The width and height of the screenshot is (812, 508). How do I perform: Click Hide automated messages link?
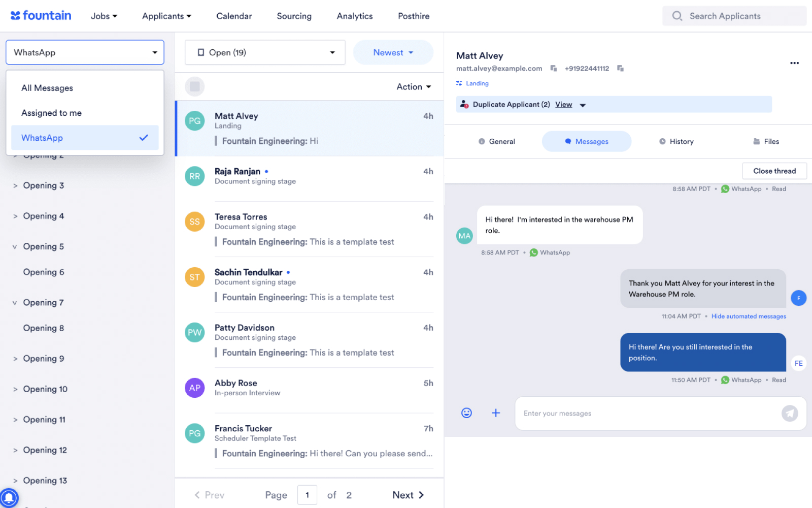749,316
